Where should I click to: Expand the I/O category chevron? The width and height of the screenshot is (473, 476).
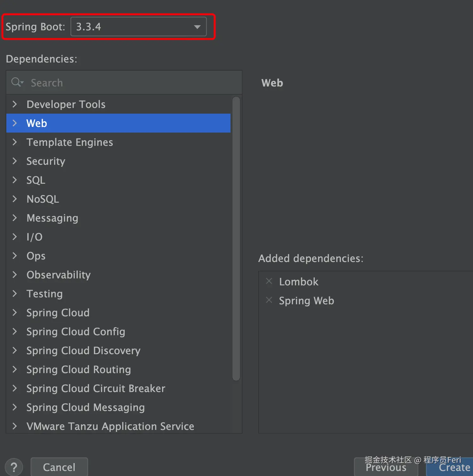point(15,237)
